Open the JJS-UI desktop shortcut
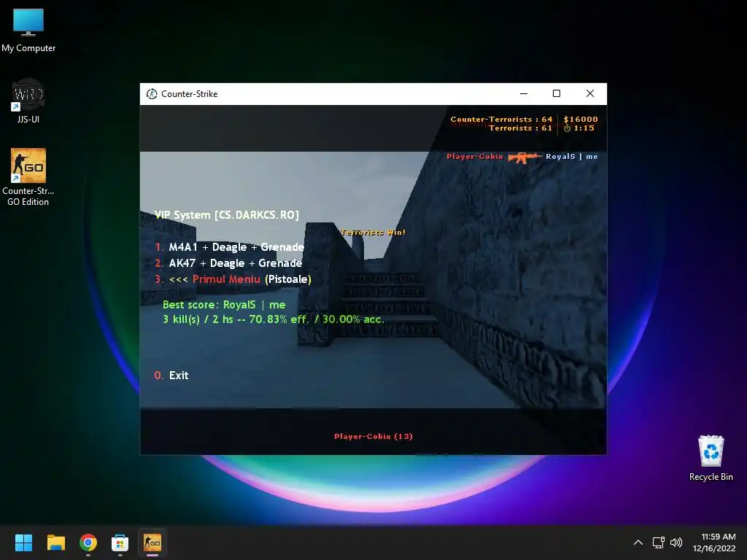 28,101
